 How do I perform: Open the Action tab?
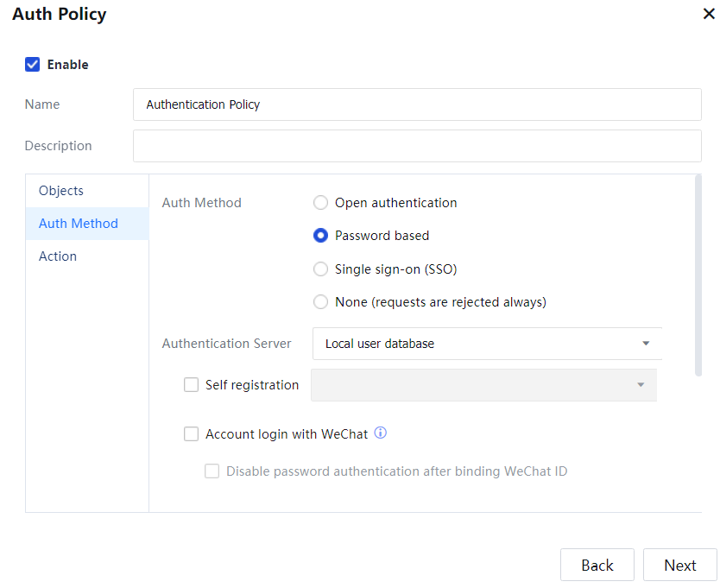pos(58,256)
